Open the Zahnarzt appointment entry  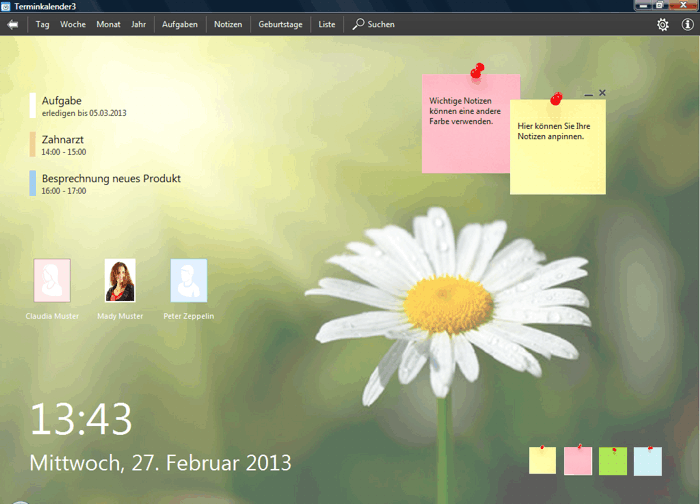(x=63, y=145)
